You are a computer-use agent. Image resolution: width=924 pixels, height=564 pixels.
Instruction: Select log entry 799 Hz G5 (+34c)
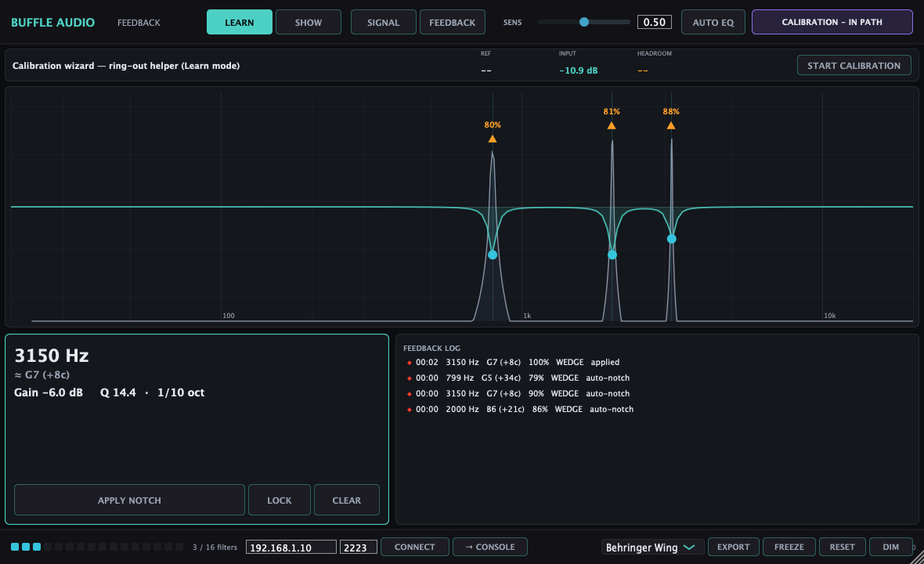(518, 378)
